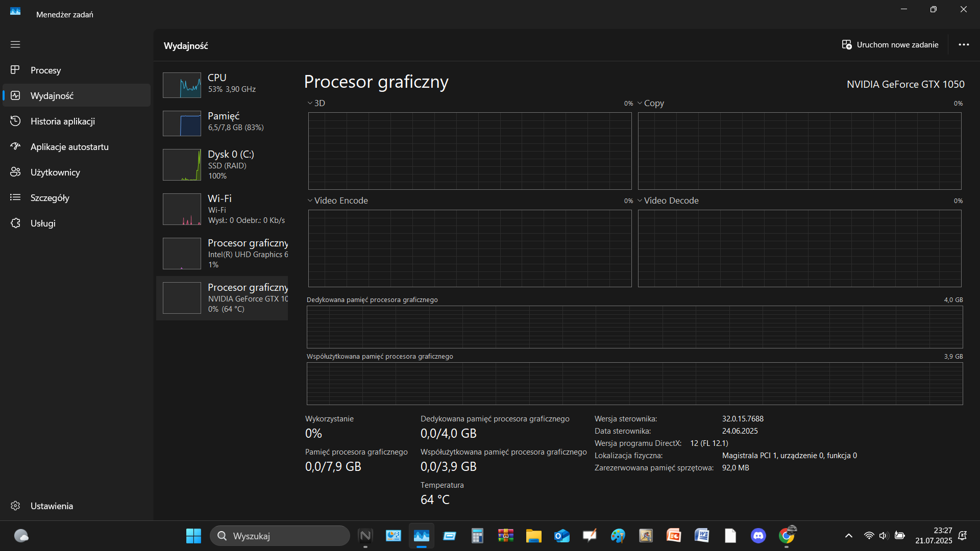Click the 3D usage graph
Image resolution: width=980 pixels, height=551 pixels.
(470, 151)
